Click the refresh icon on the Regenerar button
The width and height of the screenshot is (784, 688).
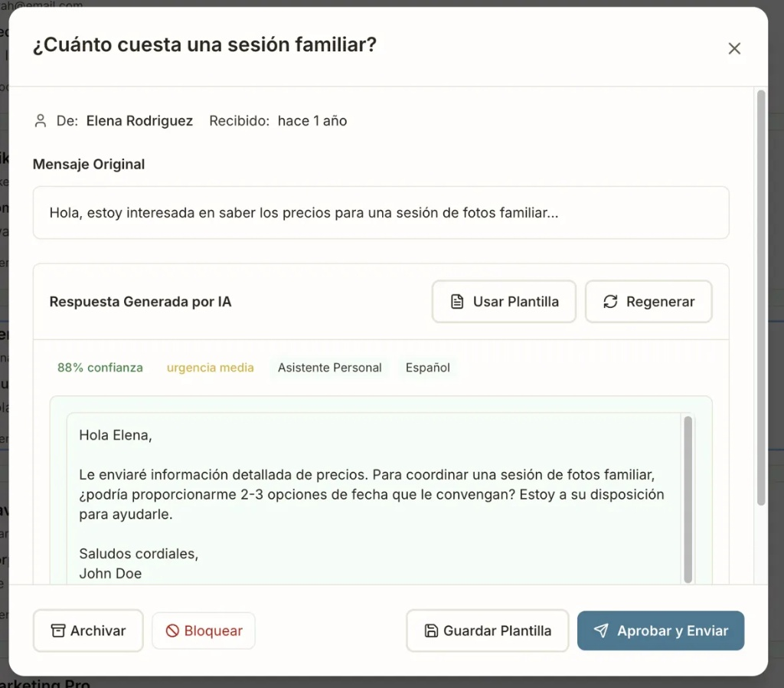609,301
